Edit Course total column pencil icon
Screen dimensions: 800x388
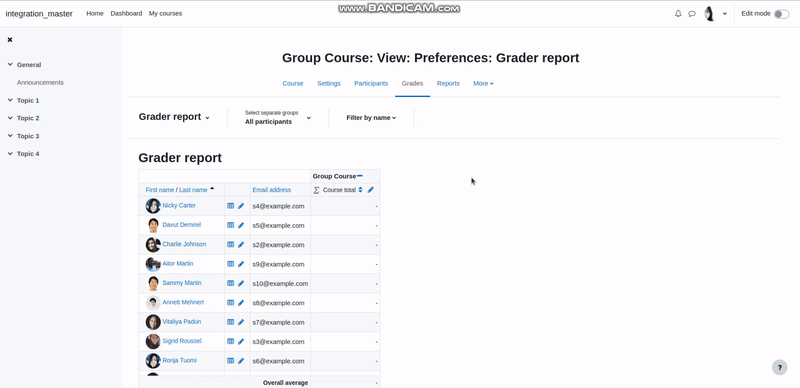tap(371, 190)
